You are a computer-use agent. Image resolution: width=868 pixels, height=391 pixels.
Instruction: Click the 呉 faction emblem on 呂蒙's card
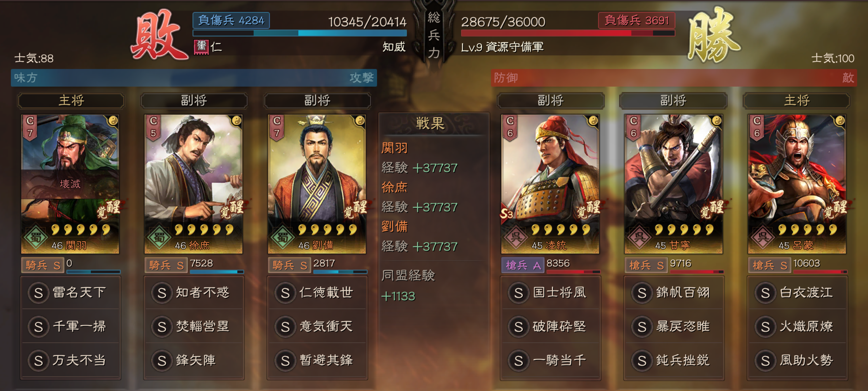pyautogui.click(x=762, y=237)
